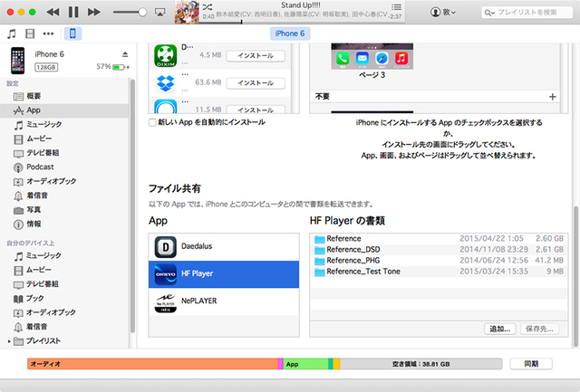Open the Music library icon
The width and height of the screenshot is (580, 392).
tap(12, 33)
